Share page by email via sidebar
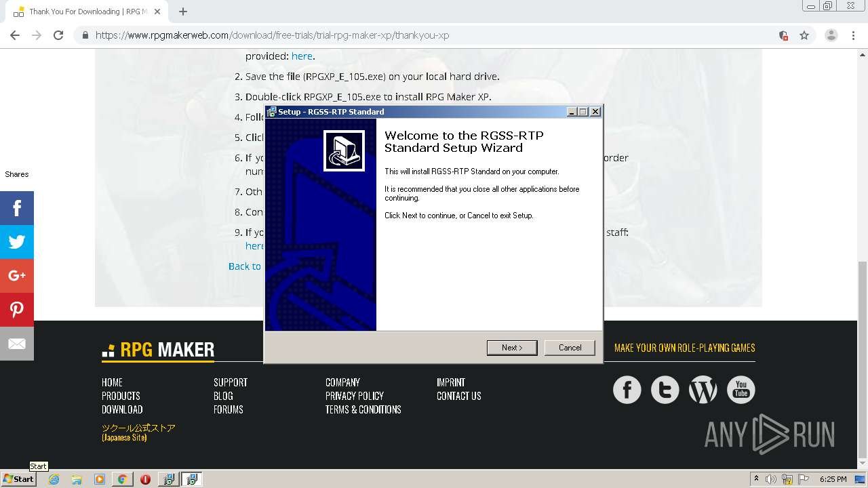The height and width of the screenshot is (488, 868). (17, 344)
